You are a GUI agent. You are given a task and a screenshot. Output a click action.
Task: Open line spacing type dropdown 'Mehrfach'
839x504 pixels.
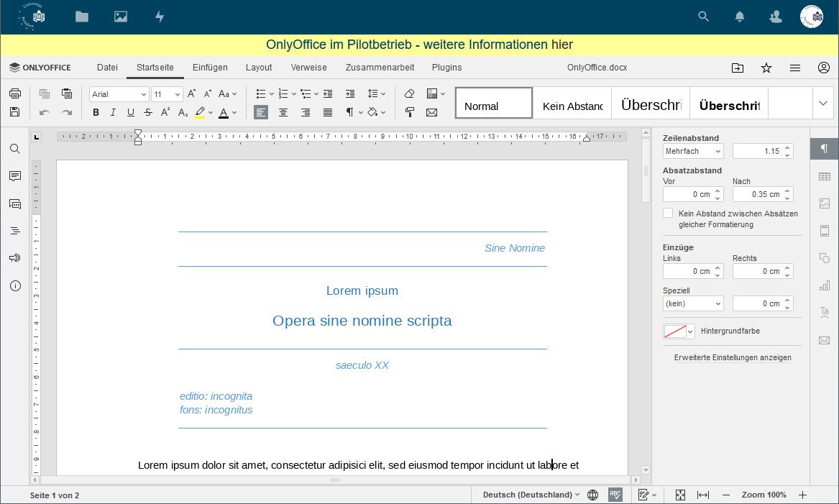[x=693, y=151]
